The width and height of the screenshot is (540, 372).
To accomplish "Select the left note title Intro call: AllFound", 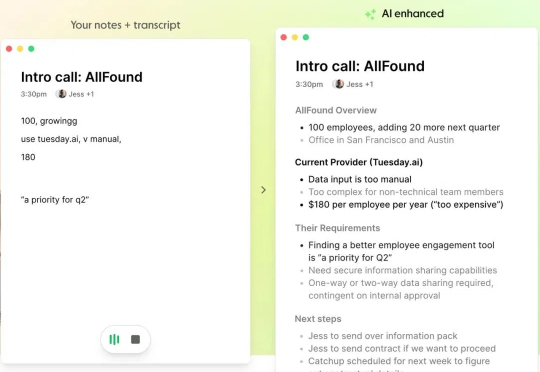I will [x=82, y=77].
